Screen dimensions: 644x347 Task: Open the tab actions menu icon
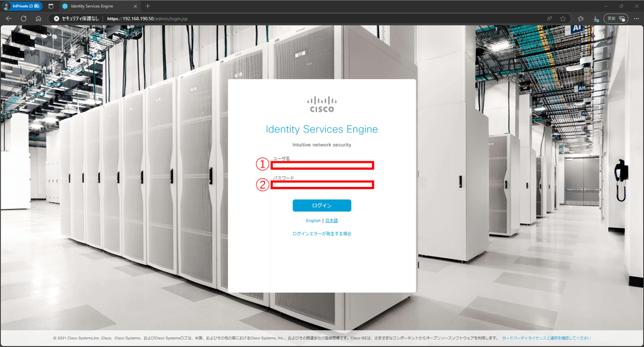(x=51, y=6)
